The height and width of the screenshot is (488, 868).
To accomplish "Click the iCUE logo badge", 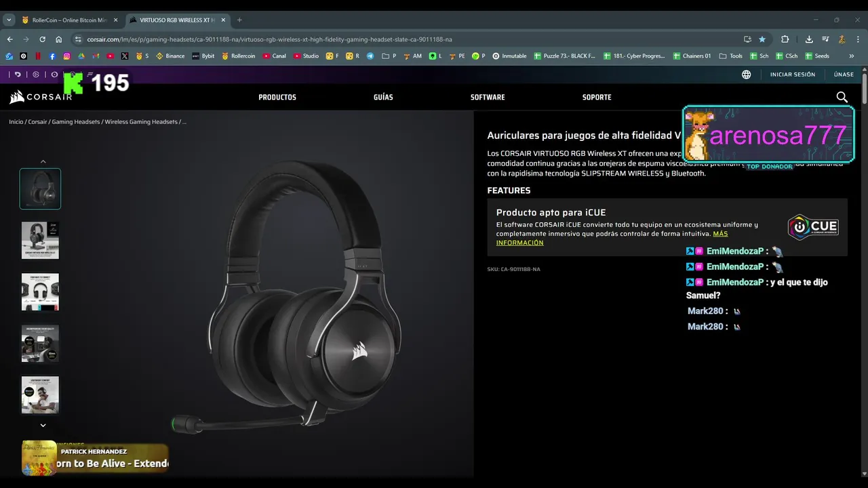I will click(813, 227).
